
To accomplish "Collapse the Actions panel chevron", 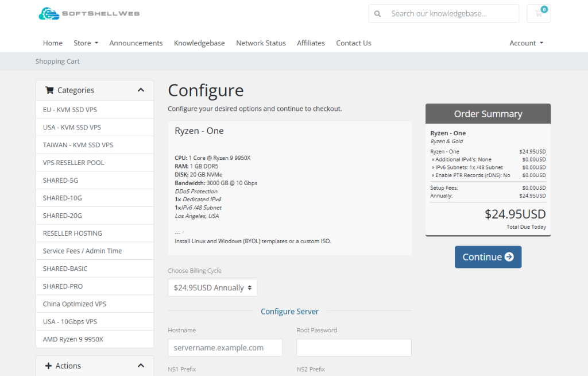I will click(141, 366).
